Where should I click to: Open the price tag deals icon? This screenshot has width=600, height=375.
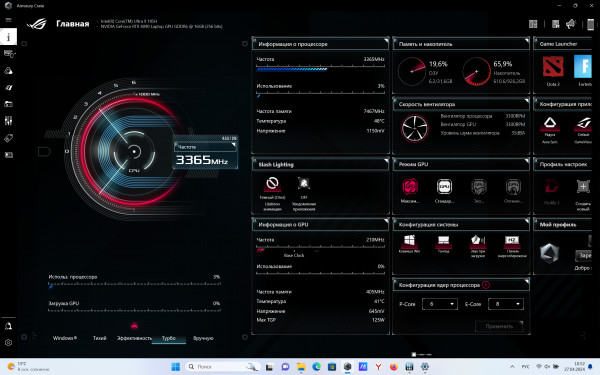[x=8, y=138]
